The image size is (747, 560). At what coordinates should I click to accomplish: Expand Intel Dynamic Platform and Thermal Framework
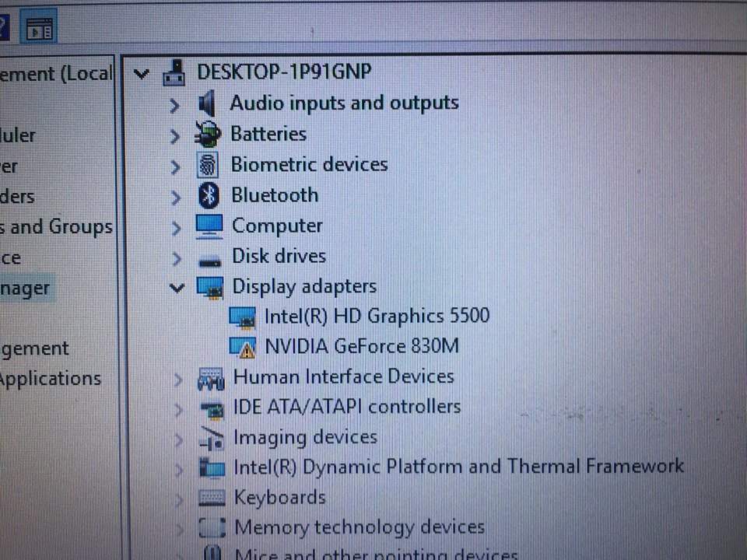coord(179,470)
